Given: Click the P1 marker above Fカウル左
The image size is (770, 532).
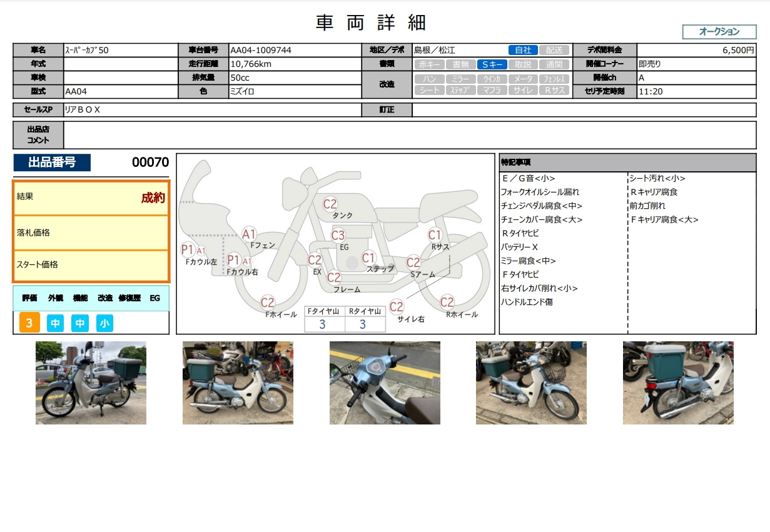Looking at the screenshot, I should point(188,250).
